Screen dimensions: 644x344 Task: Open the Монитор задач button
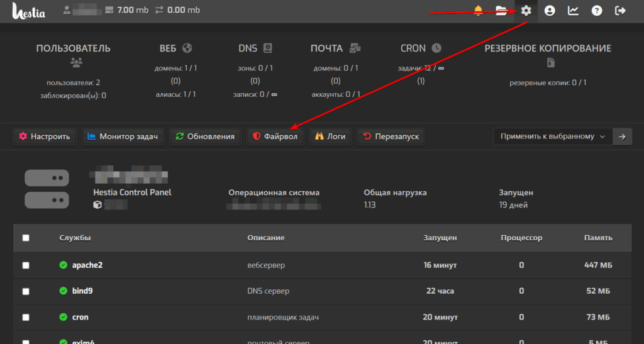(x=123, y=136)
